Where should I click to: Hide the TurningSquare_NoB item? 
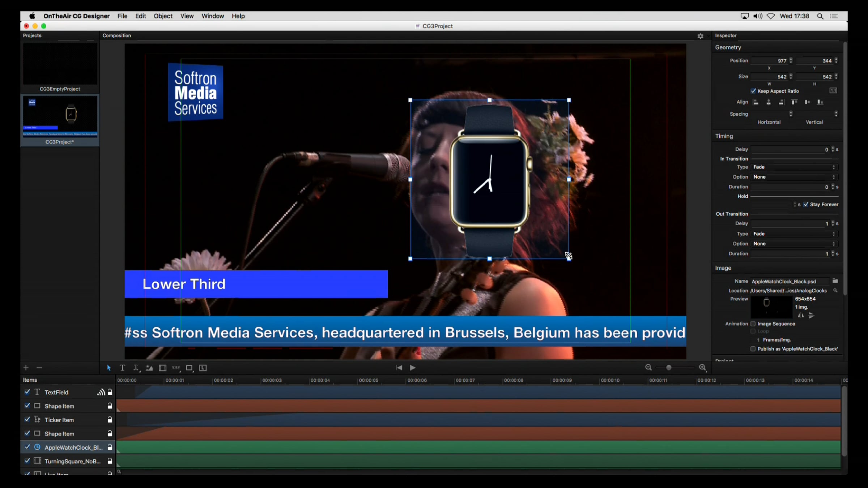coord(27,461)
